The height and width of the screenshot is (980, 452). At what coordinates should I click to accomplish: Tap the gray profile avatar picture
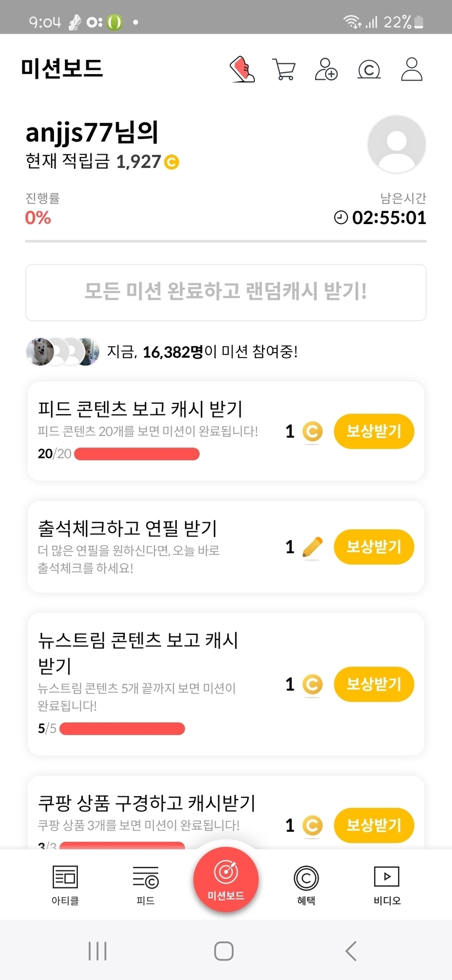pyautogui.click(x=396, y=144)
